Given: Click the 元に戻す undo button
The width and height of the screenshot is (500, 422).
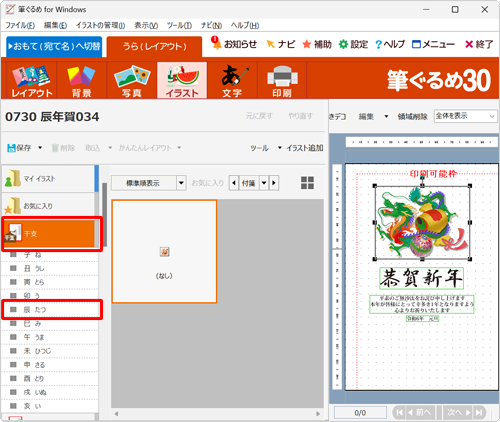Looking at the screenshot, I should pyautogui.click(x=259, y=116).
